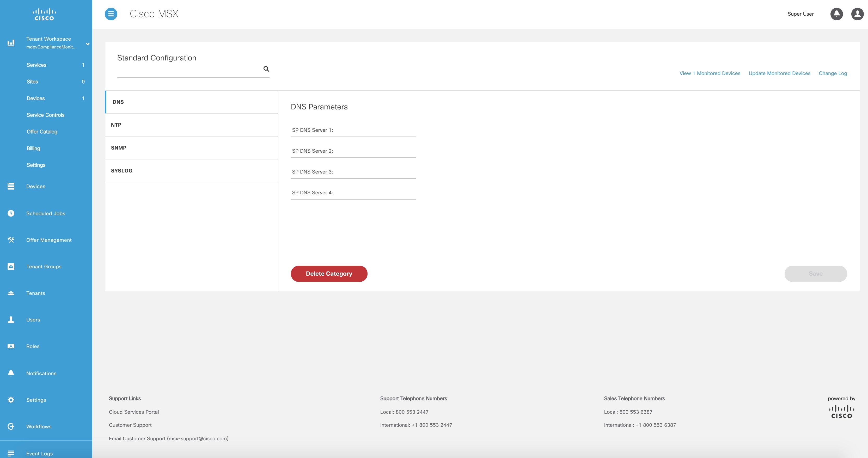Open the Change Log link
Screen dimensions: 868x458
point(833,73)
